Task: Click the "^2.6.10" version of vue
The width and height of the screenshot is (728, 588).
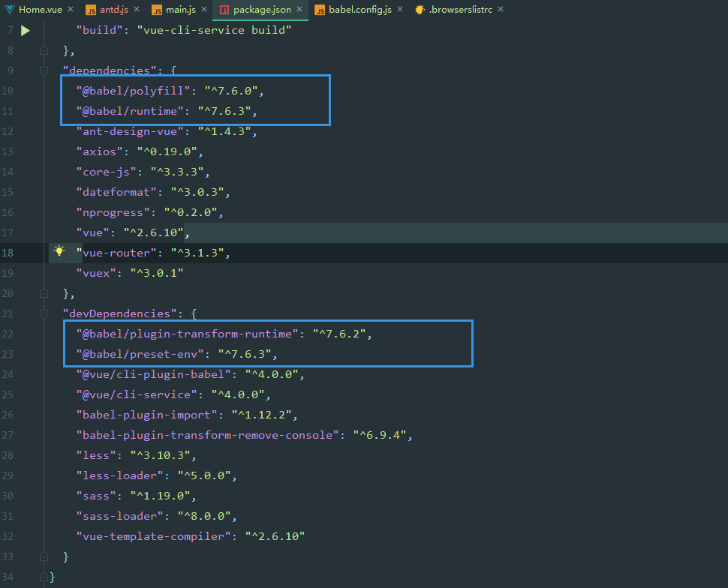Action: coord(154,233)
